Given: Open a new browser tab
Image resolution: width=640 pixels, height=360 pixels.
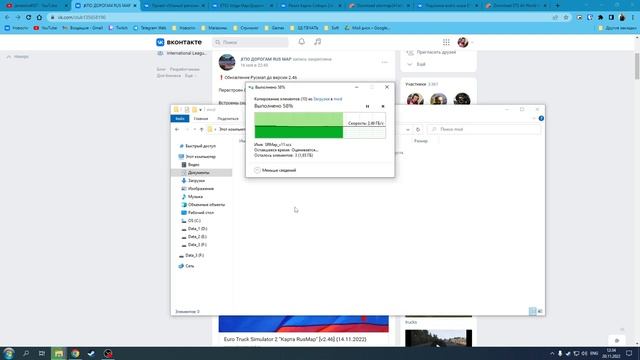Looking at the screenshot, I should pyautogui.click(x=557, y=6).
